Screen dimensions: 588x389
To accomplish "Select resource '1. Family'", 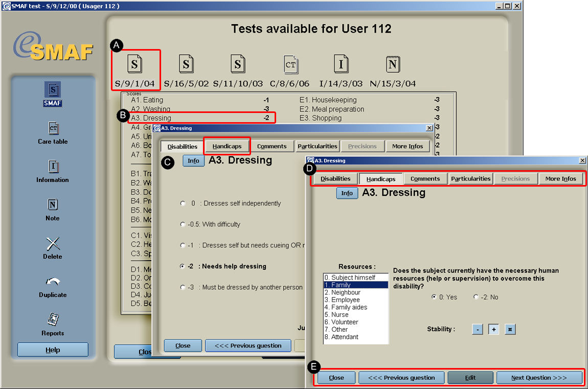I will pos(355,285).
